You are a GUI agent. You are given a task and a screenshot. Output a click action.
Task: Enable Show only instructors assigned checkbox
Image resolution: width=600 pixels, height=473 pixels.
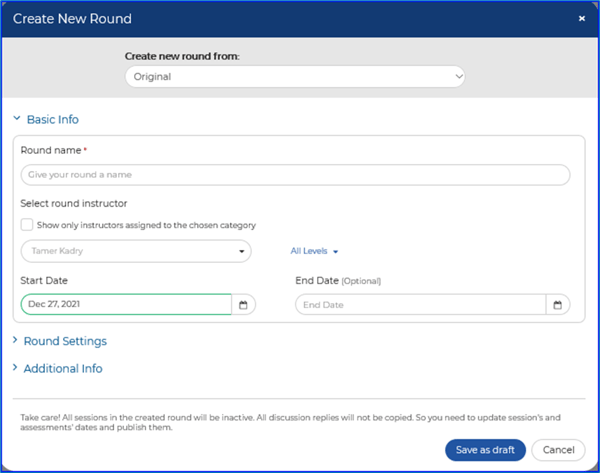[27, 225]
